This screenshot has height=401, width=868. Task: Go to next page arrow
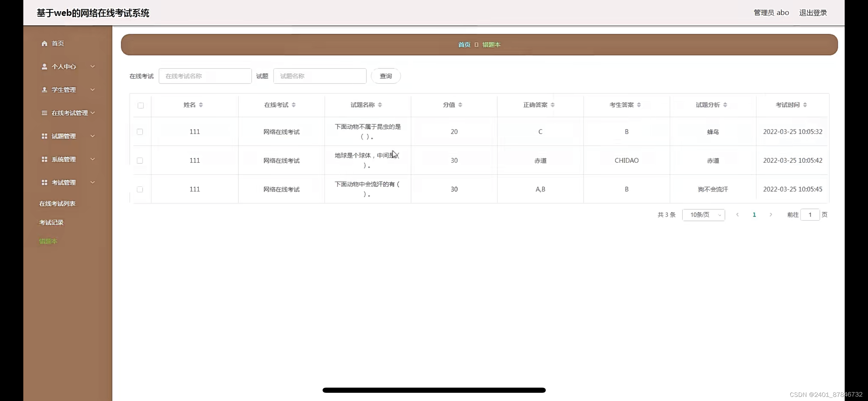771,215
